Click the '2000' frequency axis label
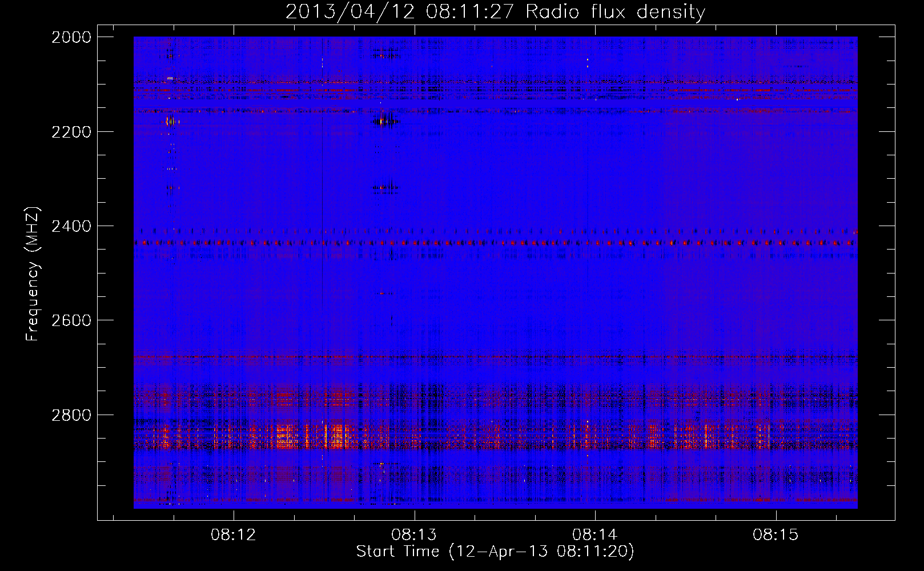The image size is (924, 571). 71,37
